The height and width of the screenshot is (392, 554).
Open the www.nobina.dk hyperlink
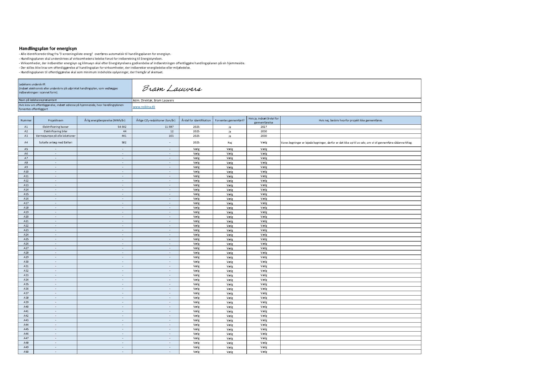(144, 107)
